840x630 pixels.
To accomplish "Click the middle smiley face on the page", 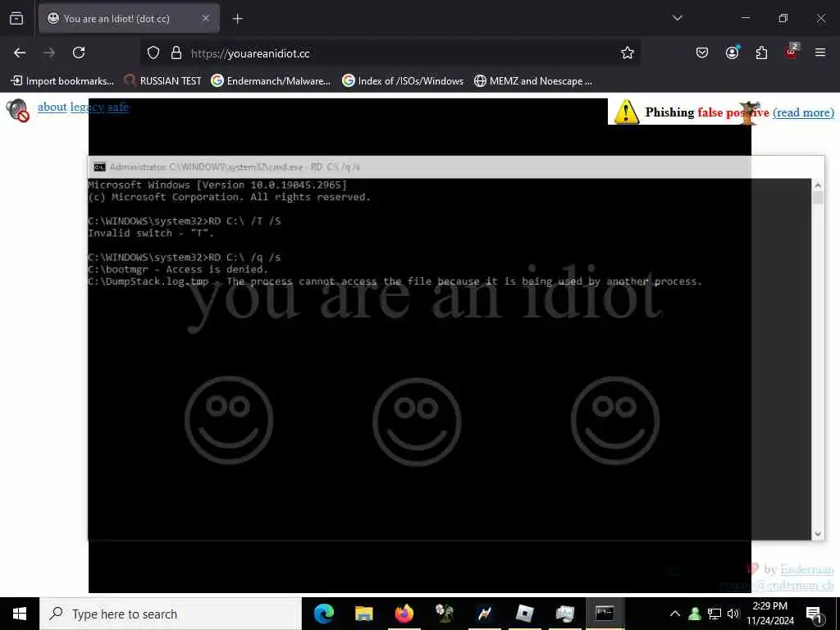I will (417, 421).
